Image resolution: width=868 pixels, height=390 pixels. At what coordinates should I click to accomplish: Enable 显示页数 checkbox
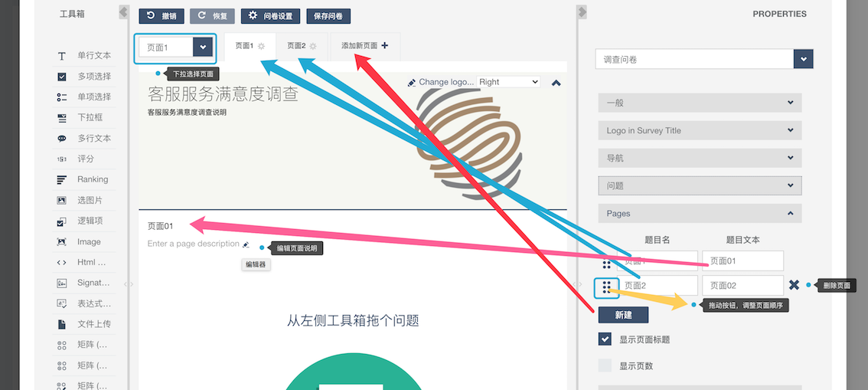pyautogui.click(x=605, y=365)
